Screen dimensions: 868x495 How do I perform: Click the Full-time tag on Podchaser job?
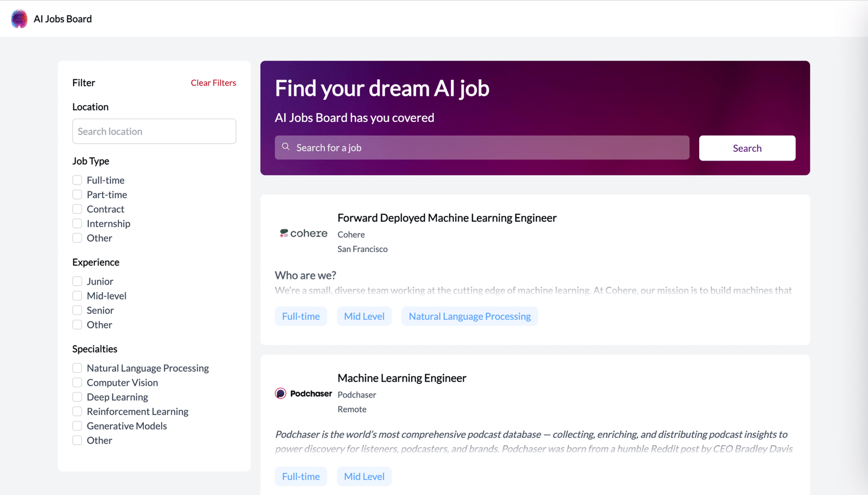301,477
